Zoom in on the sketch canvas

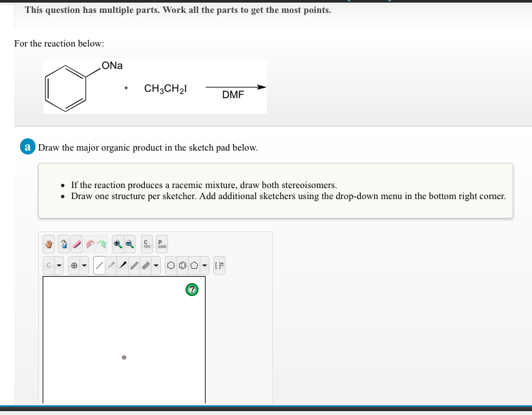(x=118, y=244)
